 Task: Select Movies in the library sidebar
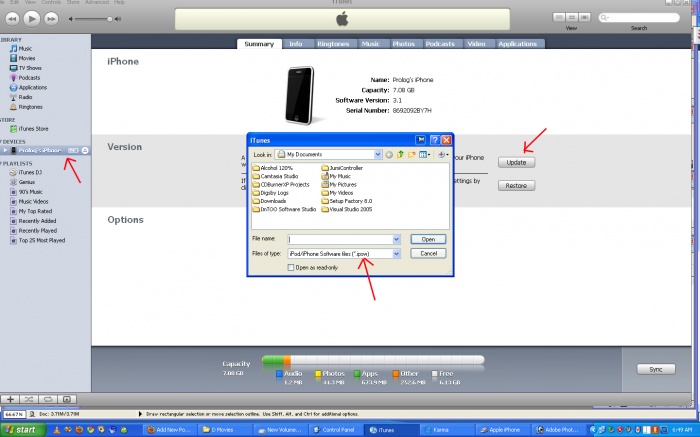[27, 58]
